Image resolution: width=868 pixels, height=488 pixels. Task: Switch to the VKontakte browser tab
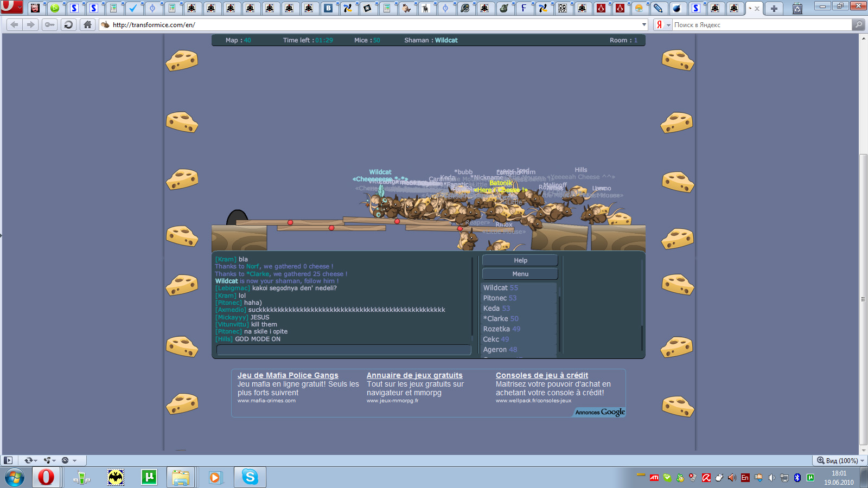[328, 8]
